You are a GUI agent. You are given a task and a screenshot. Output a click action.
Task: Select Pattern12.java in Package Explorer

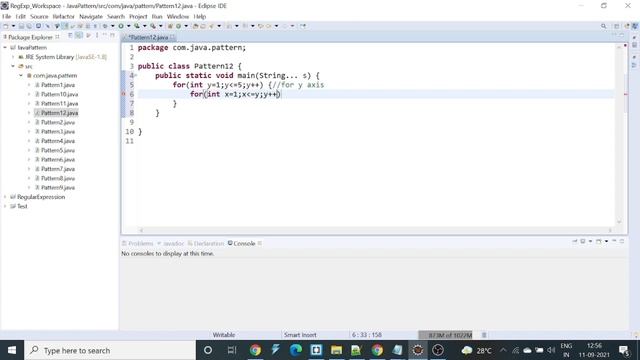click(59, 113)
